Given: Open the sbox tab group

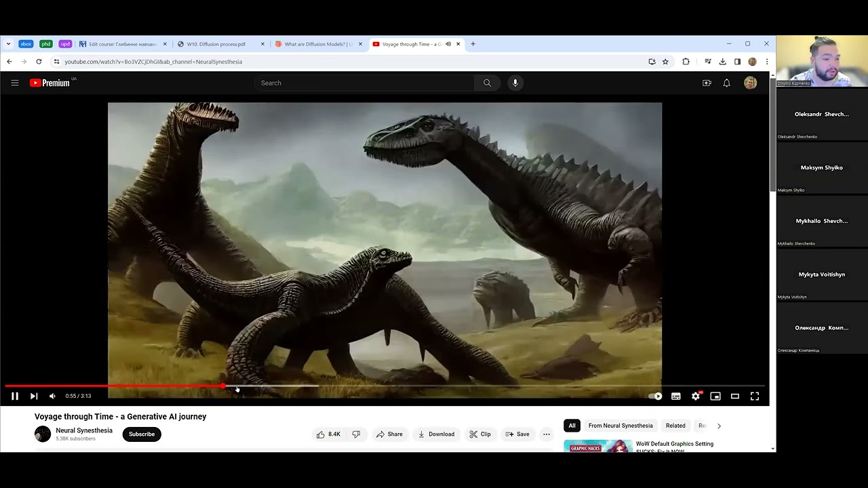Looking at the screenshot, I should pyautogui.click(x=26, y=44).
